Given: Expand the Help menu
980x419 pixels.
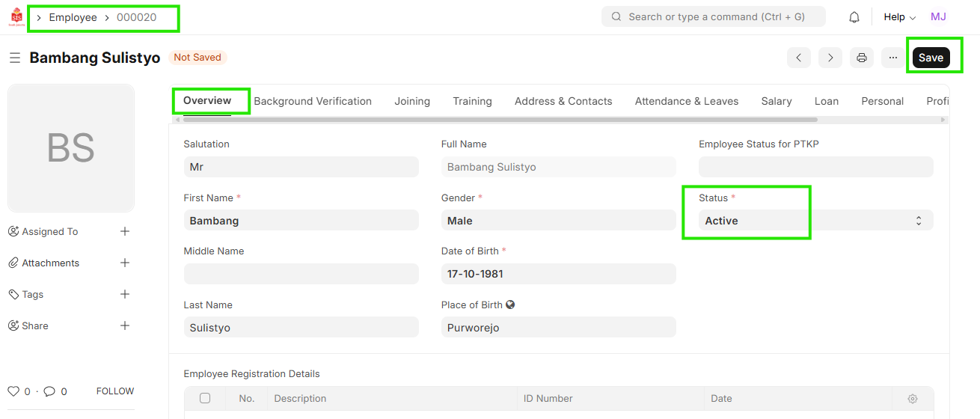Looking at the screenshot, I should point(899,17).
